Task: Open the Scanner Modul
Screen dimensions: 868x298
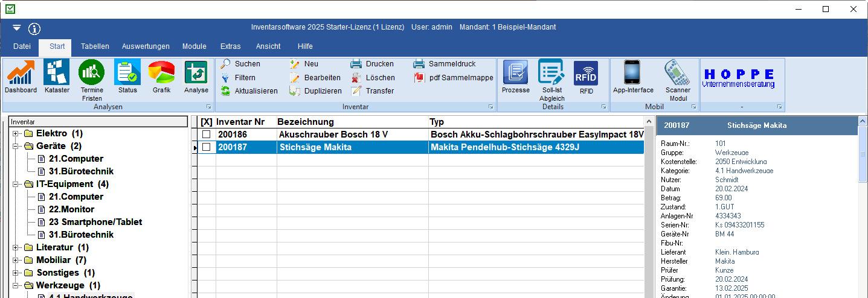Action: pyautogui.click(x=678, y=80)
